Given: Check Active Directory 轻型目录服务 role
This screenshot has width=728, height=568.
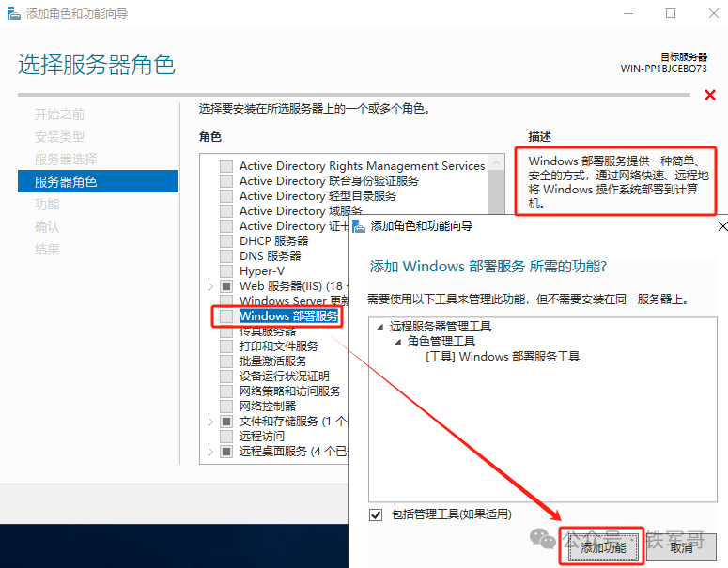Looking at the screenshot, I should pyautogui.click(x=226, y=196).
